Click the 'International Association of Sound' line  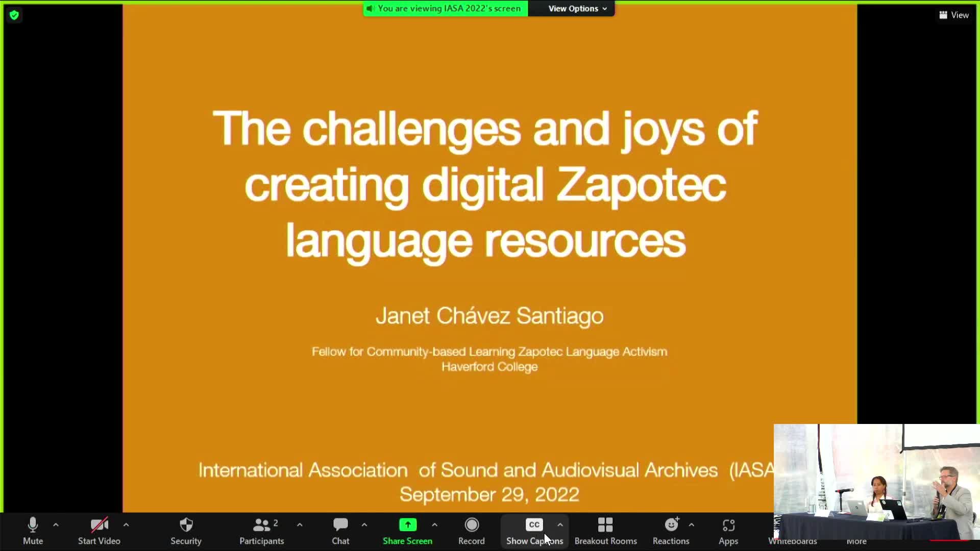tap(486, 470)
